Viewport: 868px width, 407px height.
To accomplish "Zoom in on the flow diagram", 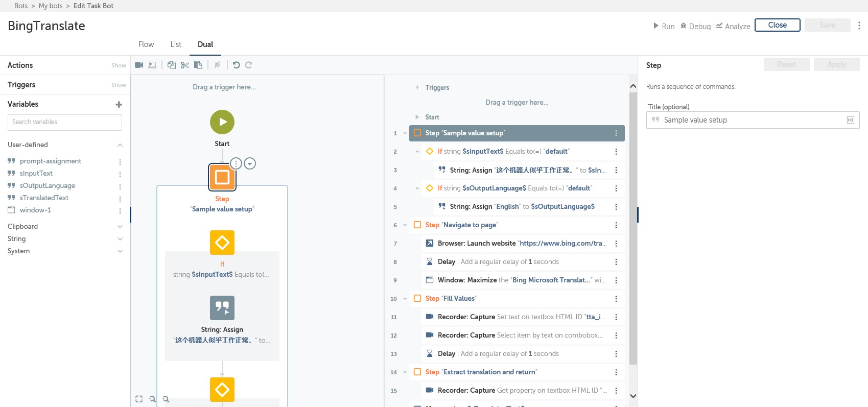I will click(x=166, y=399).
